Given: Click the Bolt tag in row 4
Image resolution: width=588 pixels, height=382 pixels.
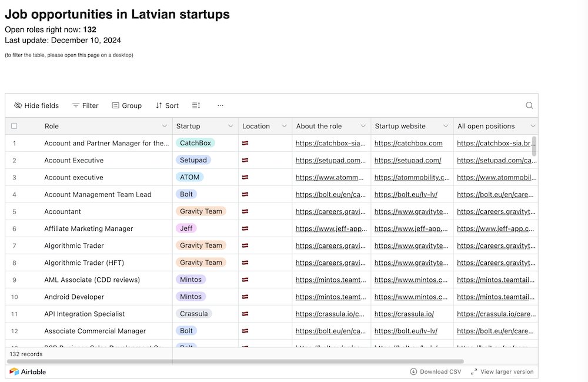Looking at the screenshot, I should 186,194.
